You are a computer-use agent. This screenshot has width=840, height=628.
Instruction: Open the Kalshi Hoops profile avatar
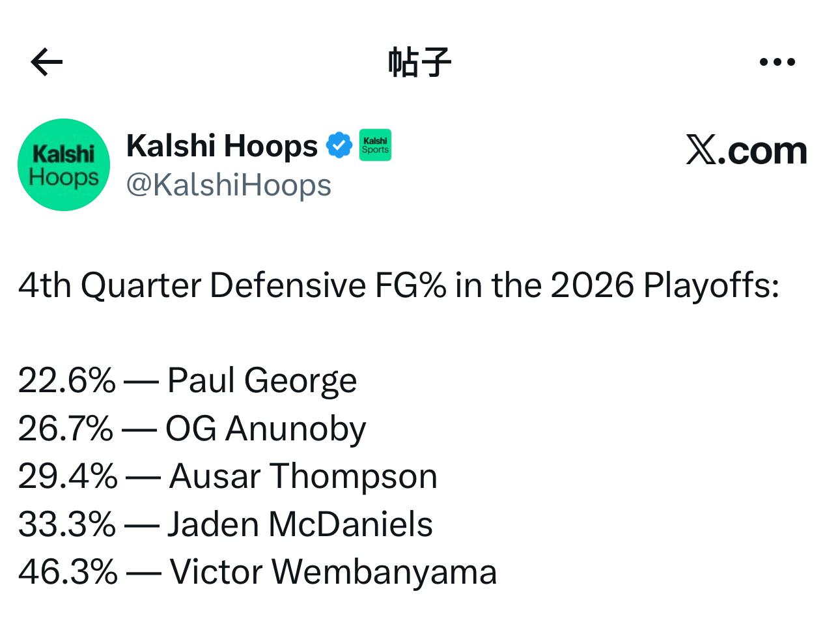coord(64,165)
